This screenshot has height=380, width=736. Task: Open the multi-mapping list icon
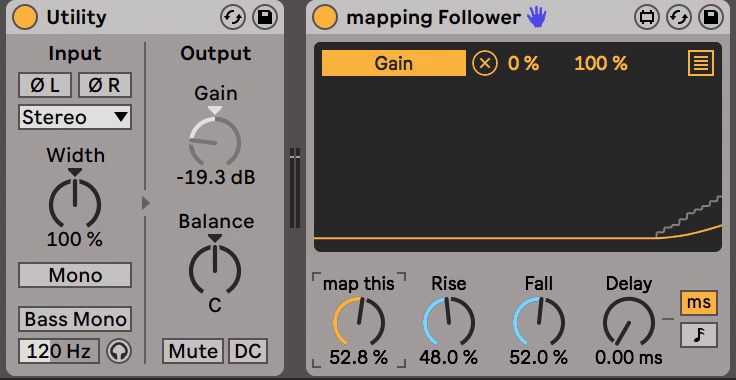click(701, 63)
